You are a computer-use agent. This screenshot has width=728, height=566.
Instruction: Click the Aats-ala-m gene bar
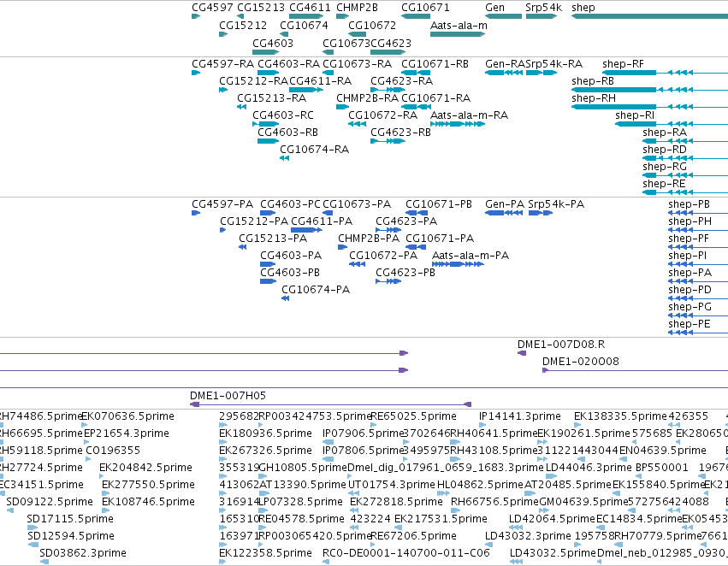458,34
